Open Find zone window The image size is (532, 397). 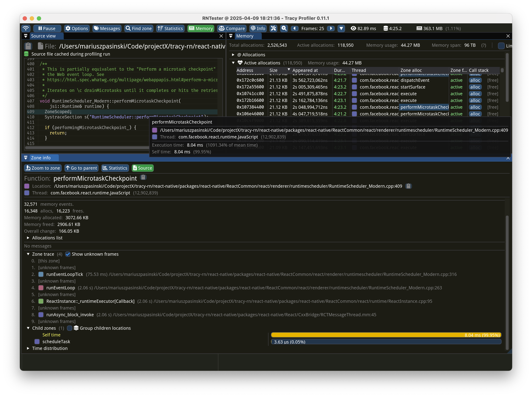click(139, 28)
